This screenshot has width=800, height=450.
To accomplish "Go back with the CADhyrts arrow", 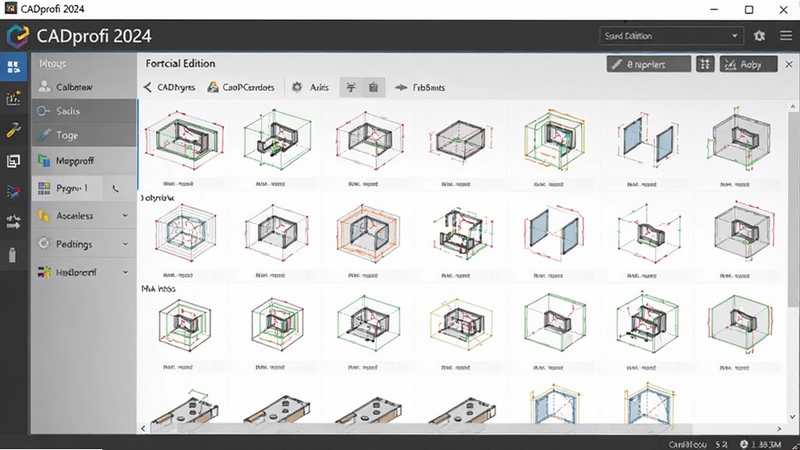I will tap(147, 87).
